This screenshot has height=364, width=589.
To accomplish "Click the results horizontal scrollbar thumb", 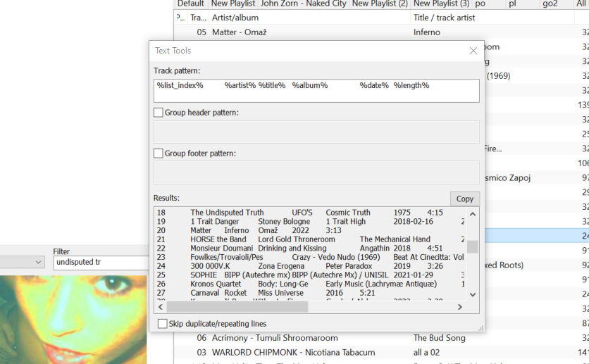I will [x=237, y=307].
